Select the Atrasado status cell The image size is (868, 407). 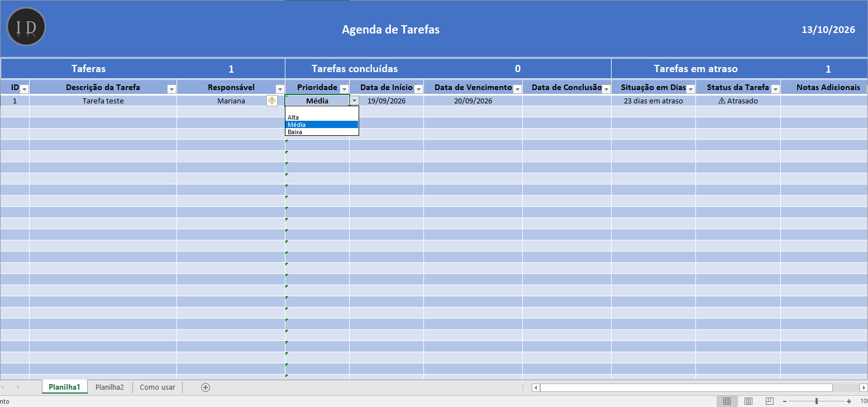coord(738,101)
